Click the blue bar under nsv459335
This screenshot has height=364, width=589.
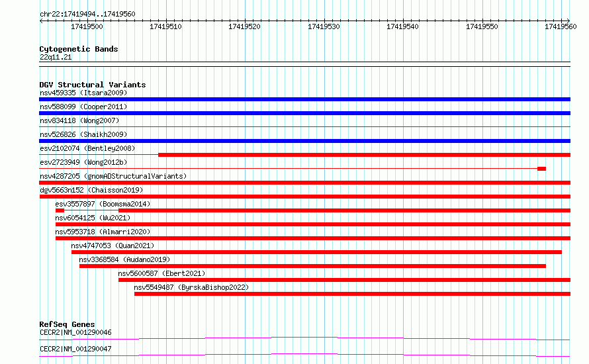pos(304,99)
